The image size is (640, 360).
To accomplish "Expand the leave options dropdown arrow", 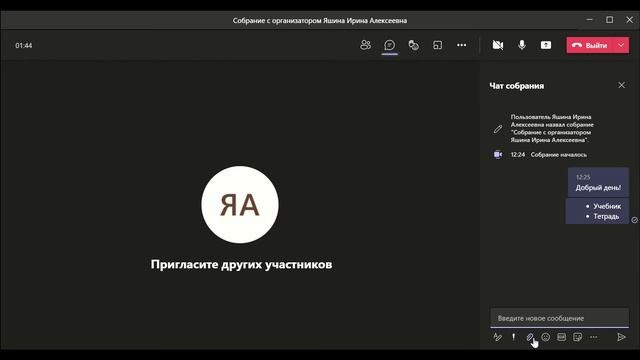I will tap(621, 45).
